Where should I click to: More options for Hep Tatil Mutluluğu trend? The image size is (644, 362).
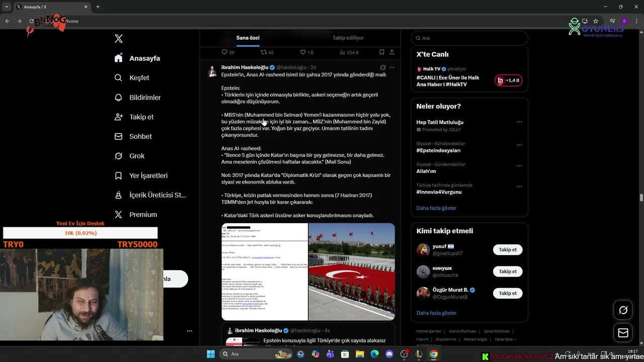tap(519, 122)
